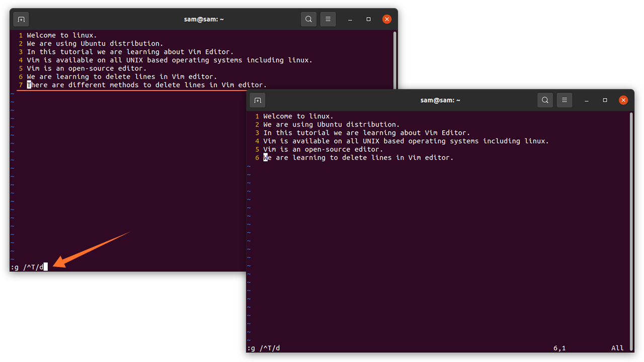
Task: Click the search icon in the back terminal
Action: point(308,20)
